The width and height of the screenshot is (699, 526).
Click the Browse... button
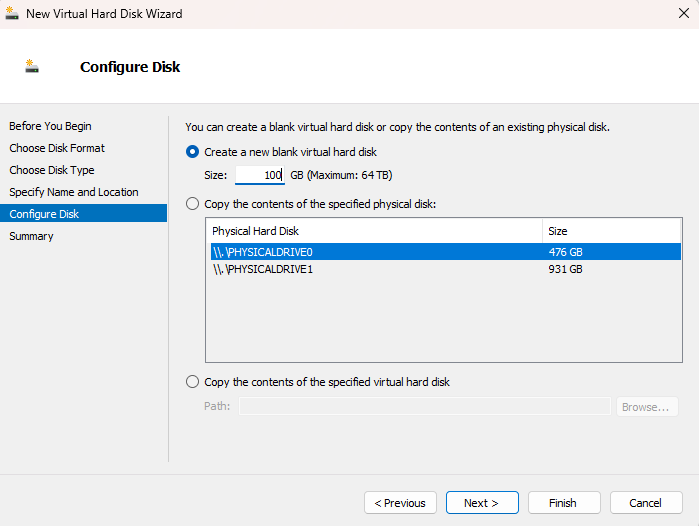pos(647,407)
